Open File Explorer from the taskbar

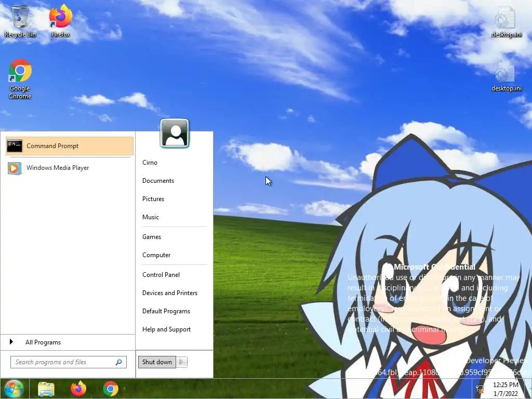(46, 389)
